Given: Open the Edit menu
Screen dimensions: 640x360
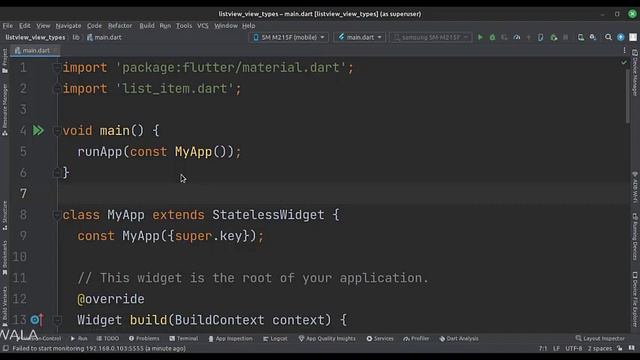Looking at the screenshot, I should point(24,25).
